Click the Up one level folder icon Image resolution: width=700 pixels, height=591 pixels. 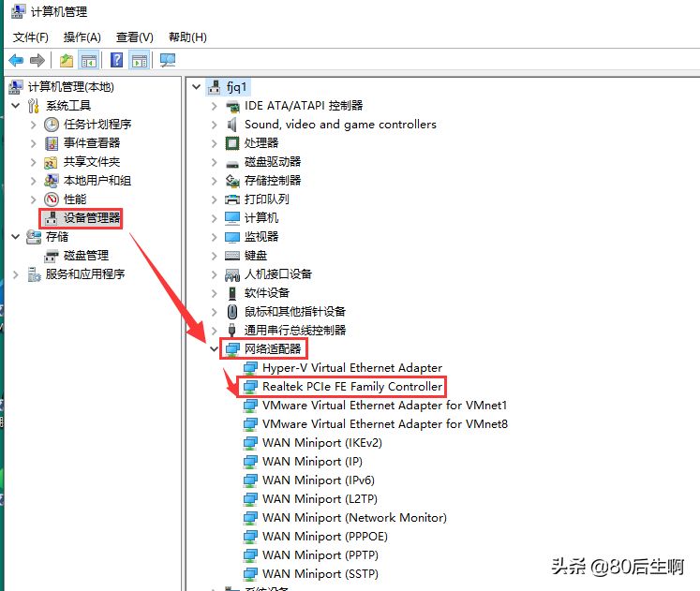click(x=67, y=60)
